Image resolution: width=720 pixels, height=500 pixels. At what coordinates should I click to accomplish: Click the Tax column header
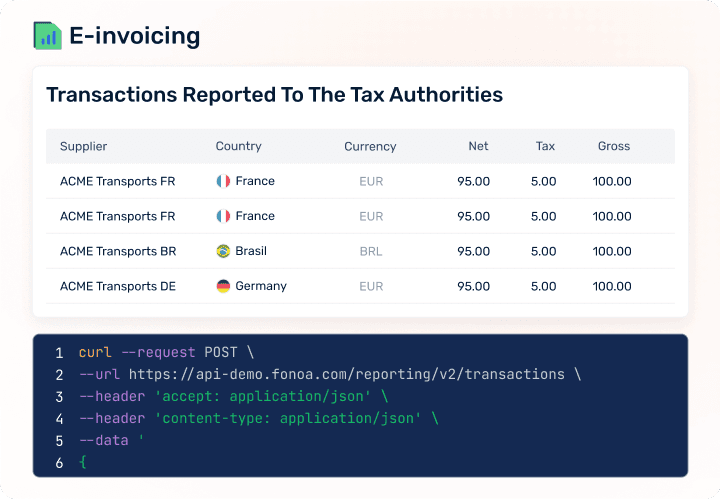(x=545, y=146)
